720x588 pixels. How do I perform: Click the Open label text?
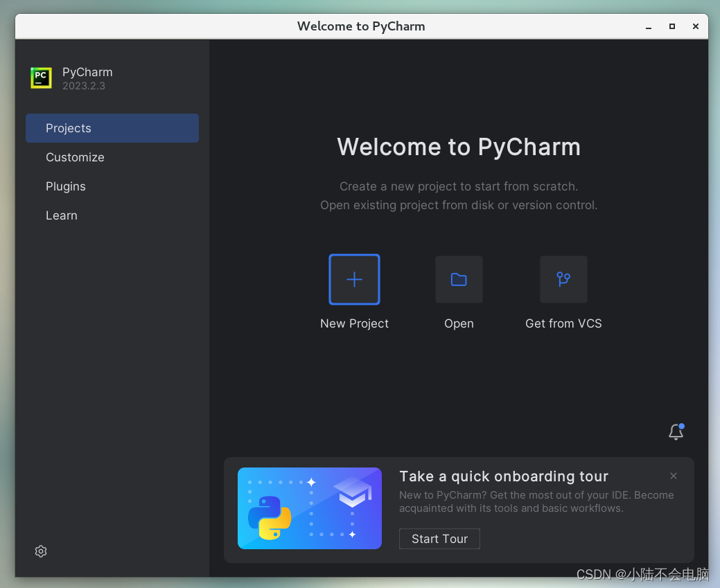pyautogui.click(x=459, y=323)
